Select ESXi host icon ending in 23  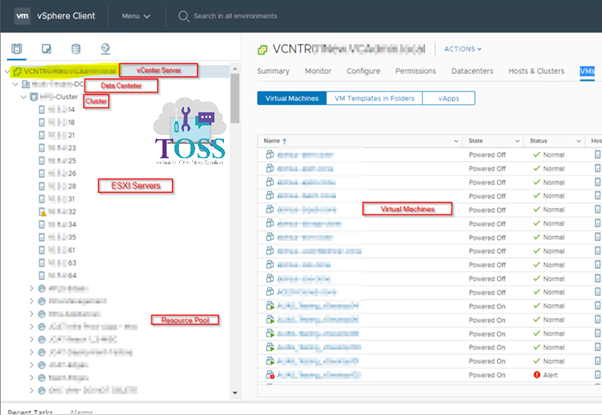tap(42, 148)
